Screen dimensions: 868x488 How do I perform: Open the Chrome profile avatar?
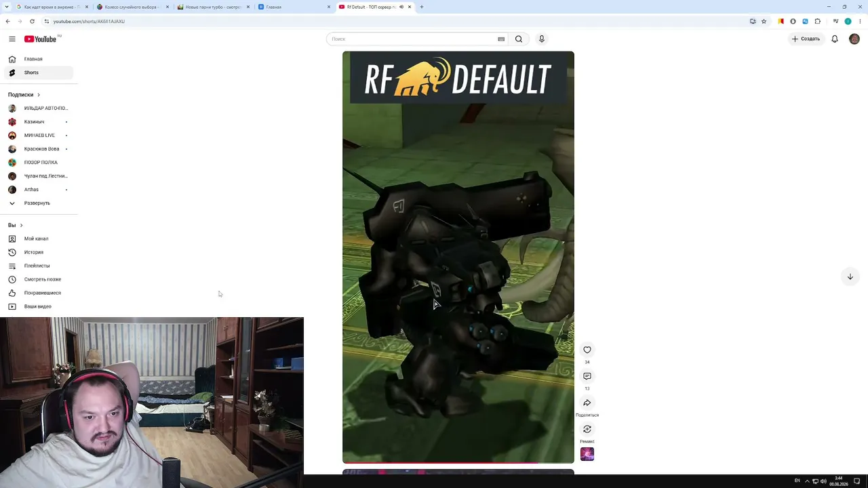click(x=848, y=21)
